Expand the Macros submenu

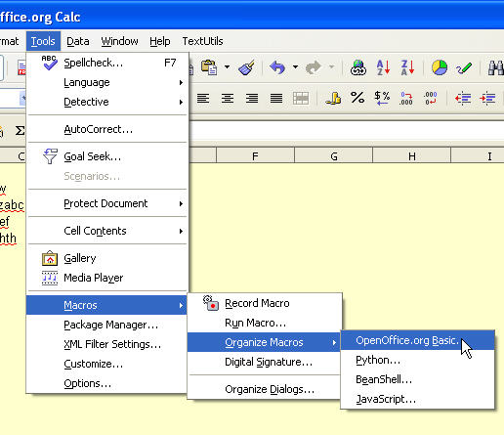click(x=107, y=305)
